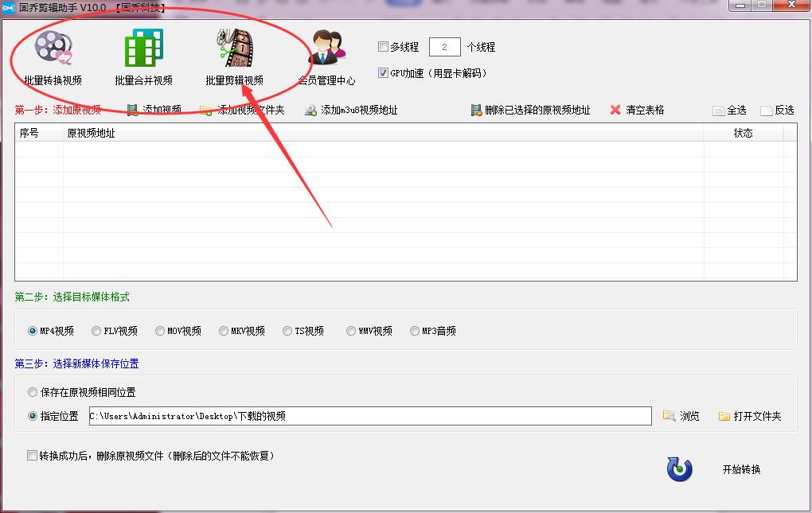
Task: Select the MP3音频 output format
Action: click(415, 330)
